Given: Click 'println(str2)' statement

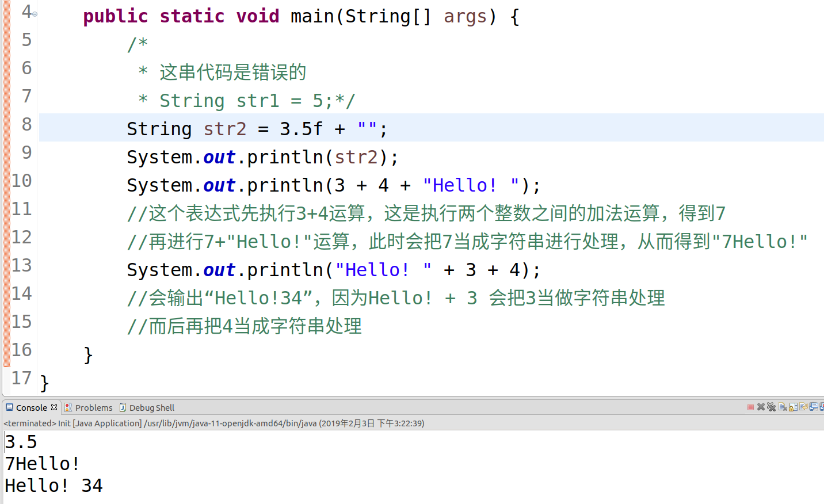Looking at the screenshot, I should [x=262, y=157].
